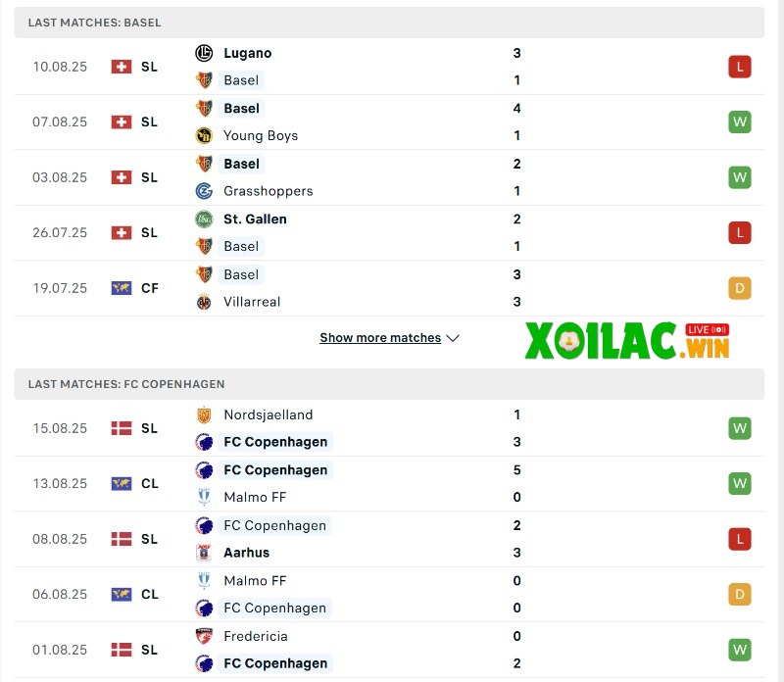Click the Lugano club crest icon
Image resolution: width=784 pixels, height=682 pixels.
pyautogui.click(x=204, y=53)
